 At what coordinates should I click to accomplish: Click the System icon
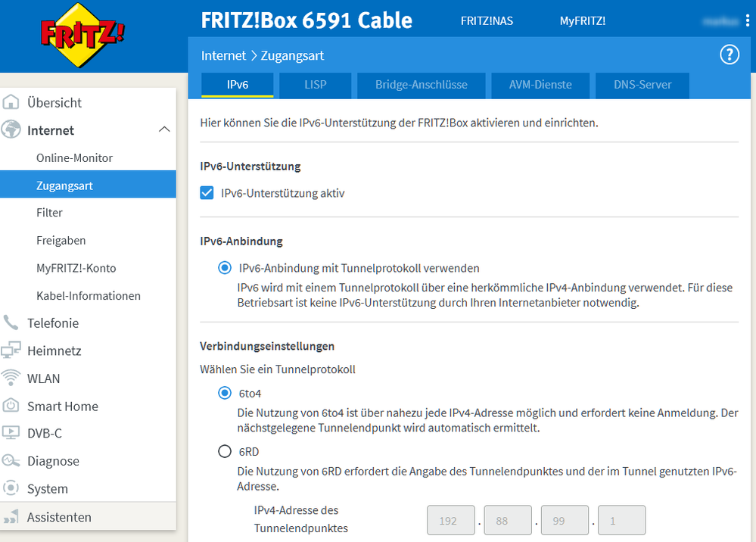pos(11,488)
